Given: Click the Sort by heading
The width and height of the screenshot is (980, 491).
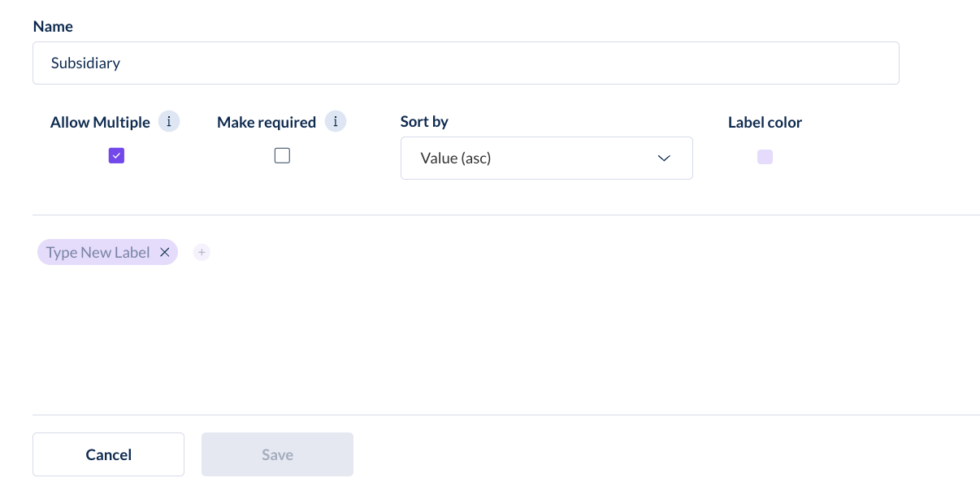Looking at the screenshot, I should click(424, 122).
